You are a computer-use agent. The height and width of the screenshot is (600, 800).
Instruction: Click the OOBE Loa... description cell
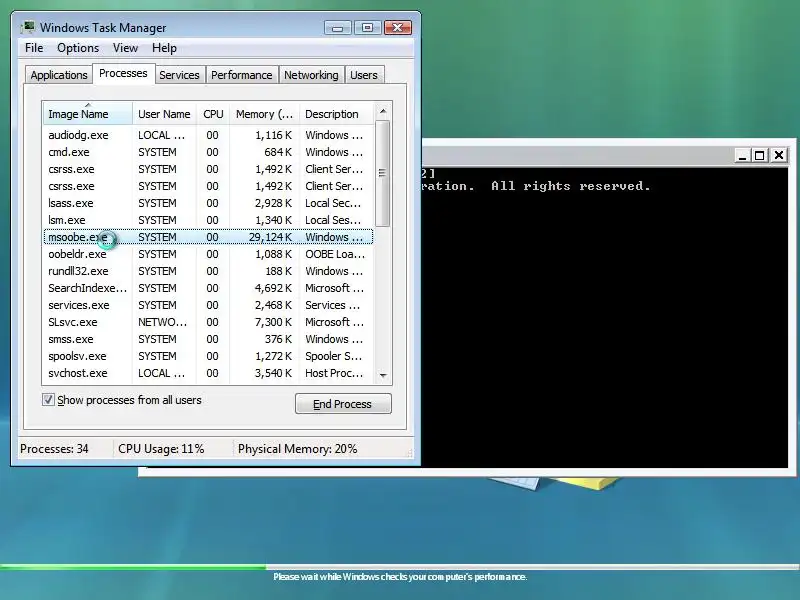pos(335,254)
